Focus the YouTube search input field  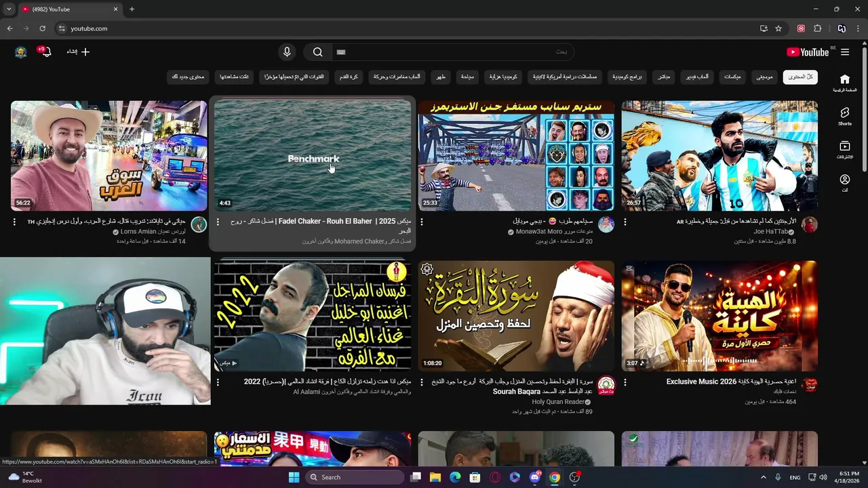click(x=452, y=52)
